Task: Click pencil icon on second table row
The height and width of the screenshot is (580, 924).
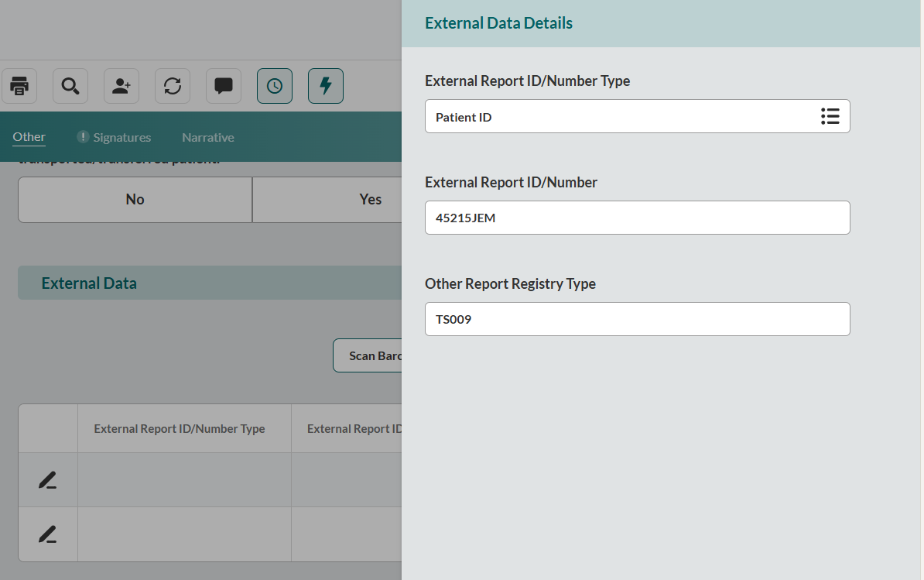Action: coord(47,534)
